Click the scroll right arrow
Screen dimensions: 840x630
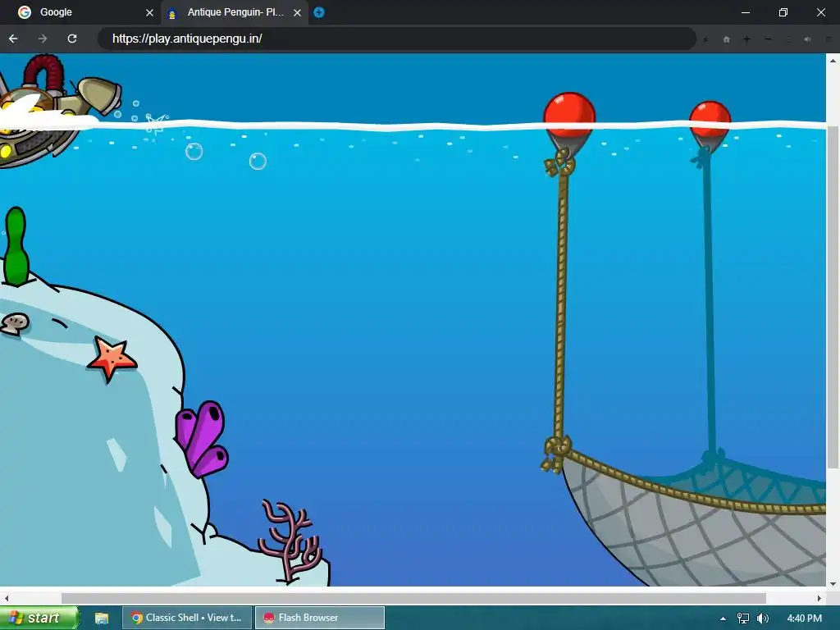point(819,598)
